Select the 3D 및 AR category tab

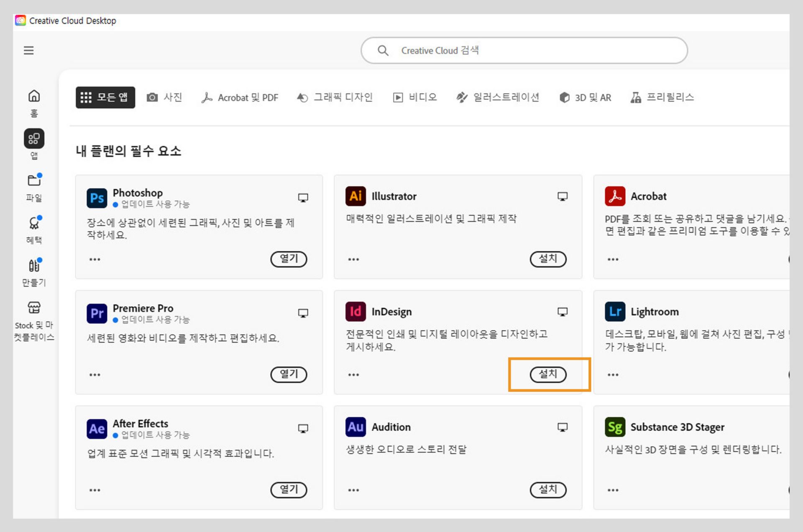tap(586, 97)
